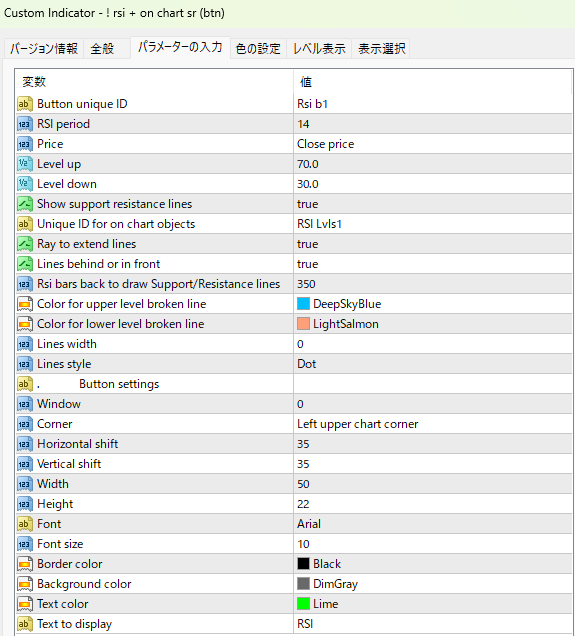The image size is (575, 636).
Task: Click the integer icon next to RSI period
Action: 24,124
